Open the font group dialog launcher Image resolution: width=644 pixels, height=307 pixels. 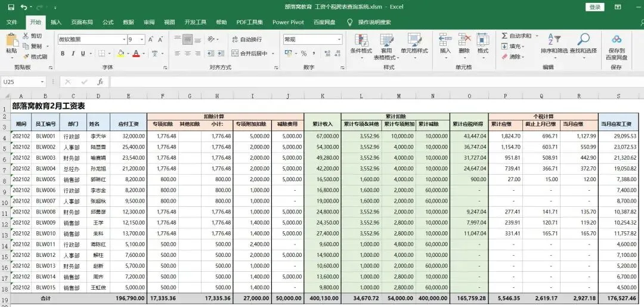[x=165, y=67]
